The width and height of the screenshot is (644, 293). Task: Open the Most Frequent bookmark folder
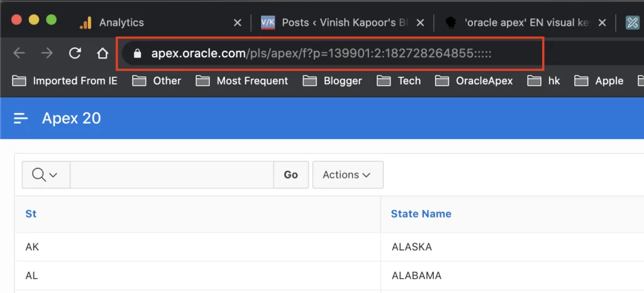pos(242,81)
